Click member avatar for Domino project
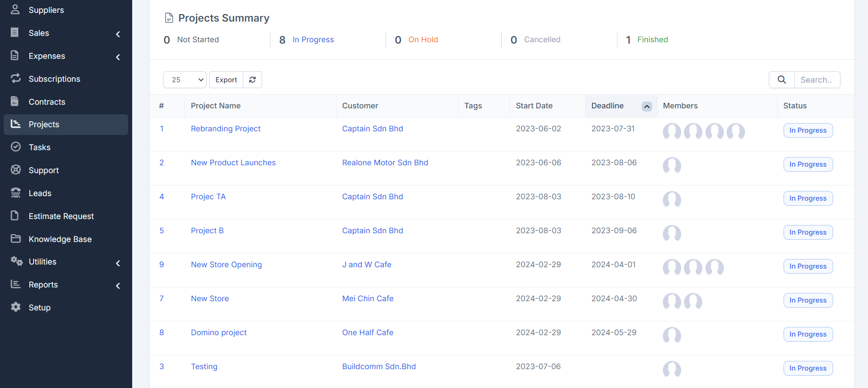Image resolution: width=868 pixels, height=388 pixels. (x=672, y=335)
